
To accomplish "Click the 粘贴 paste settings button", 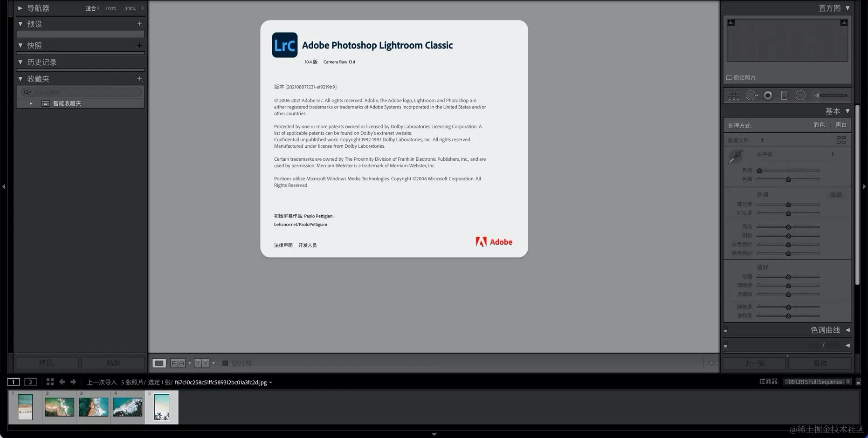I will click(113, 363).
